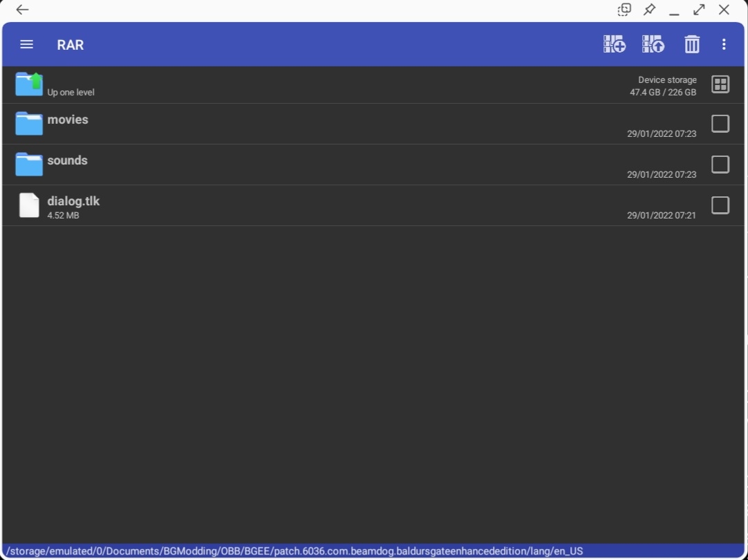Open the sounds folder
Viewport: 748px width, 560px height.
tap(67, 160)
